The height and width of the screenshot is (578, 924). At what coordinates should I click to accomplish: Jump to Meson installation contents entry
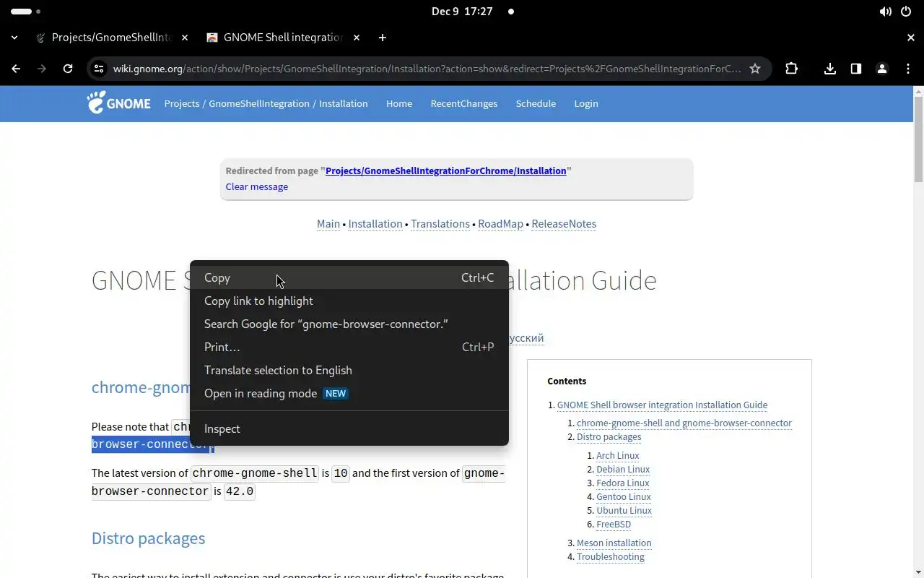click(x=614, y=543)
